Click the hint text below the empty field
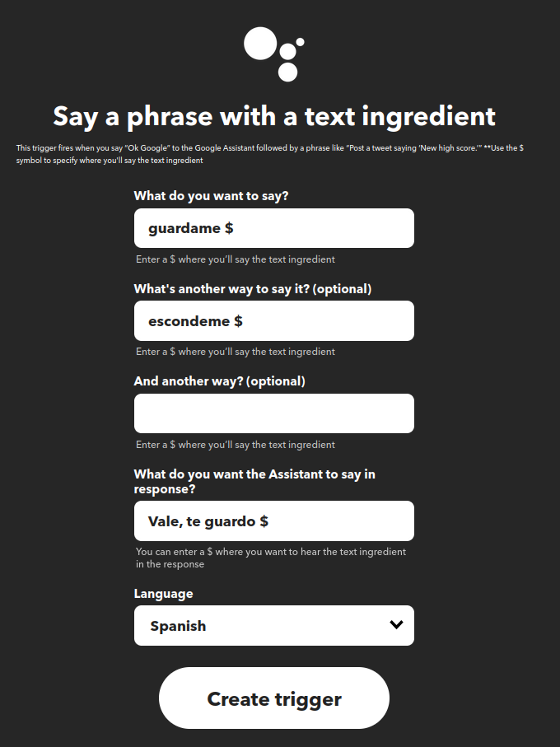 tap(236, 445)
